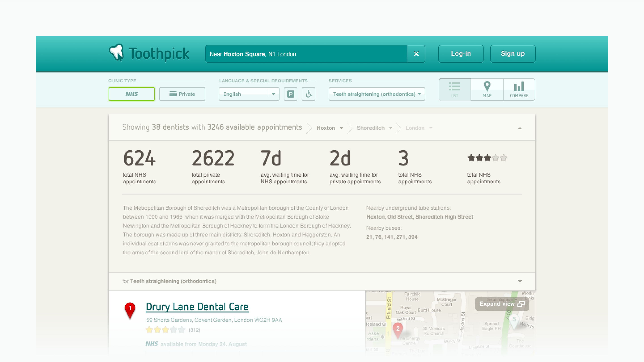
Task: Collapse the area summary panel arrow
Action: click(x=520, y=128)
